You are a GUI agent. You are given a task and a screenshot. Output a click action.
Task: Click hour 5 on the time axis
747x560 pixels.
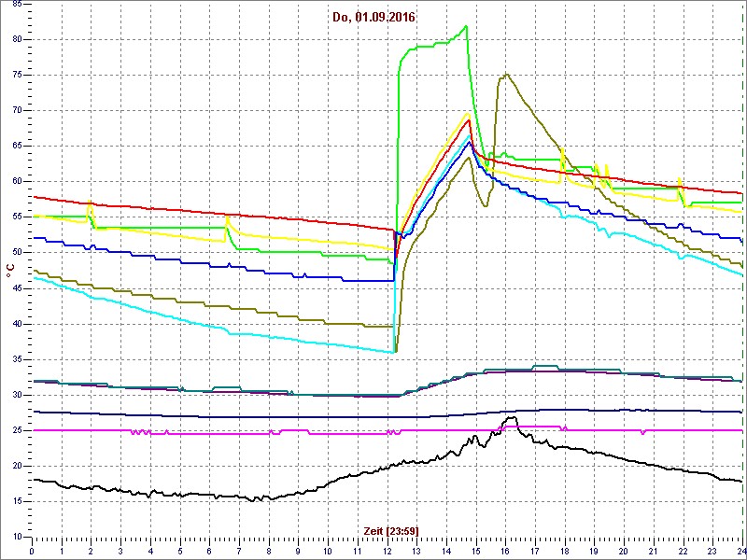tap(180, 552)
